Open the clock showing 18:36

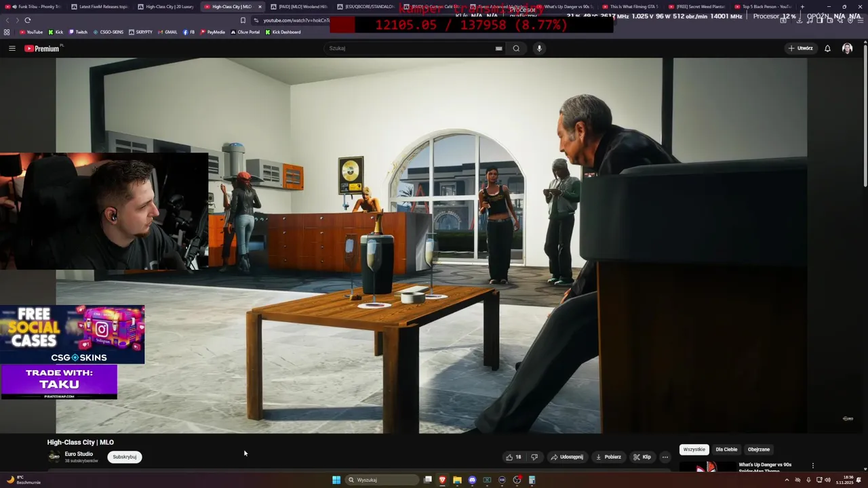[x=844, y=480]
